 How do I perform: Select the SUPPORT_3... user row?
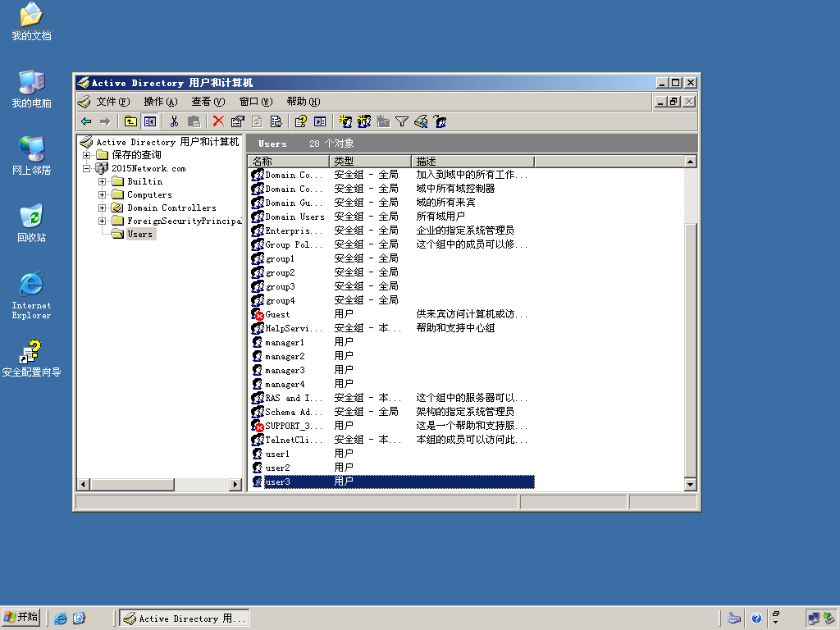coord(392,426)
